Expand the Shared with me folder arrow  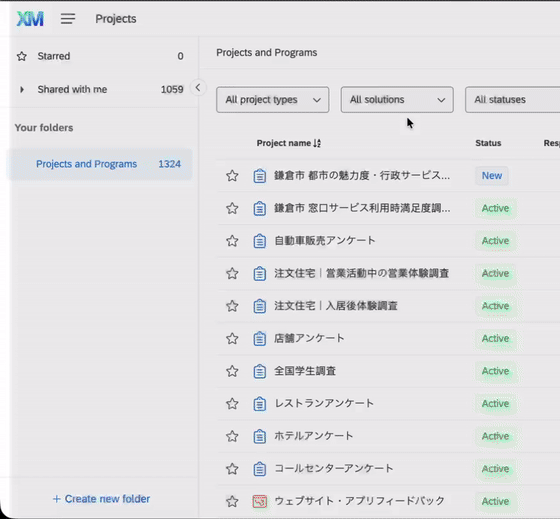pyautogui.click(x=22, y=89)
